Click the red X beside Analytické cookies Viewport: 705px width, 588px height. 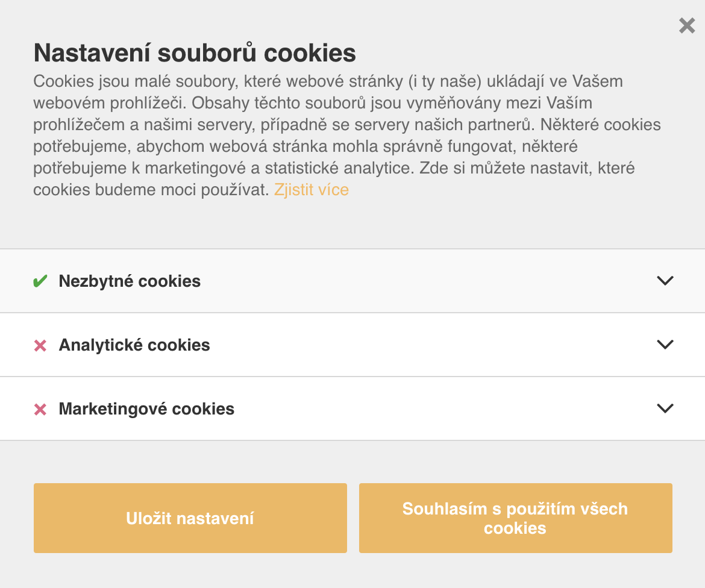pyautogui.click(x=39, y=345)
